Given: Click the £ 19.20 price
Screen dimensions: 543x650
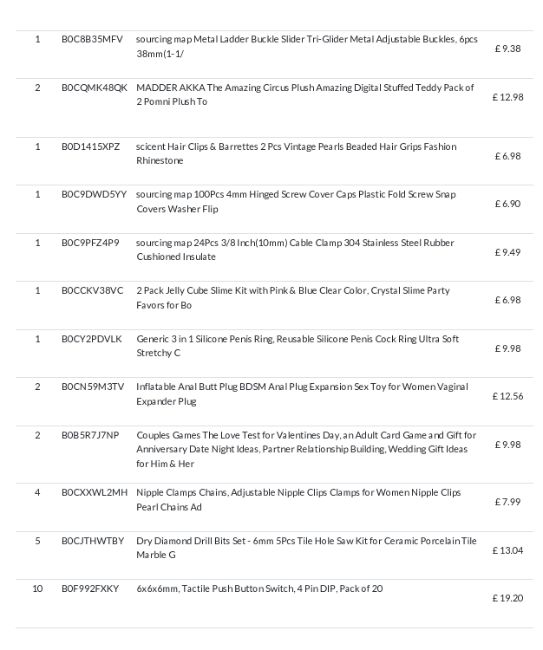Looking at the screenshot, I should 508,598.
